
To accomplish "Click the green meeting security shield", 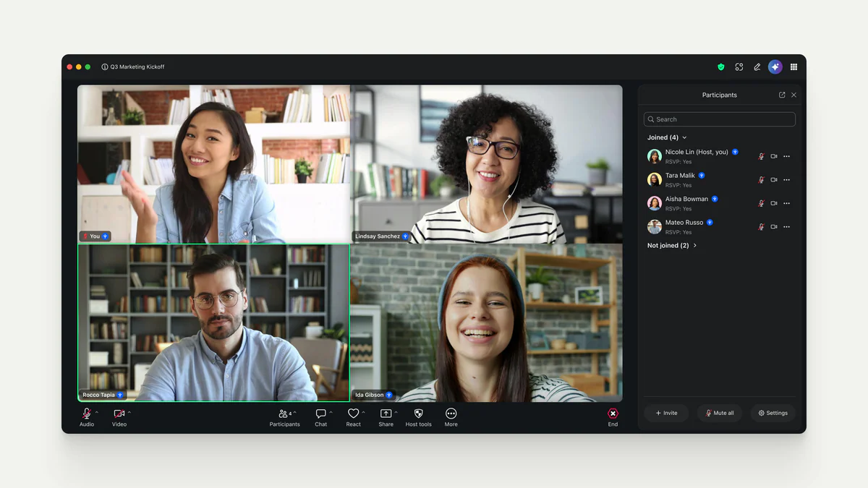I will 720,66.
